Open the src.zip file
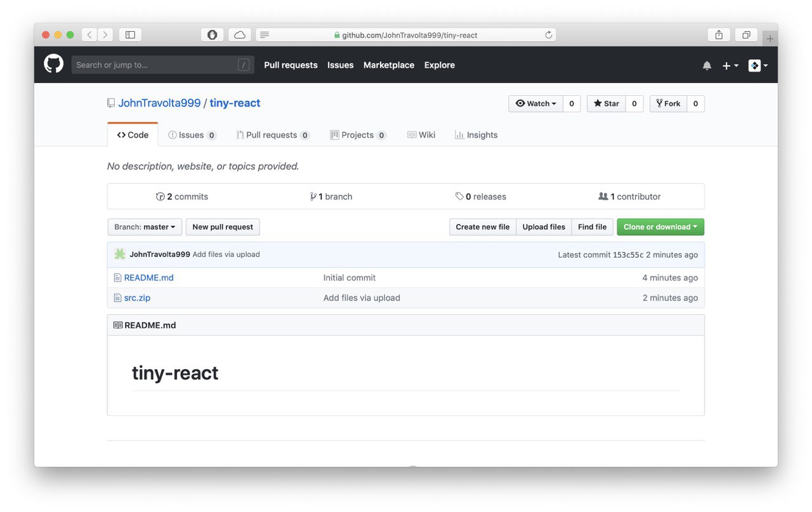The width and height of the screenshot is (812, 512). [137, 298]
